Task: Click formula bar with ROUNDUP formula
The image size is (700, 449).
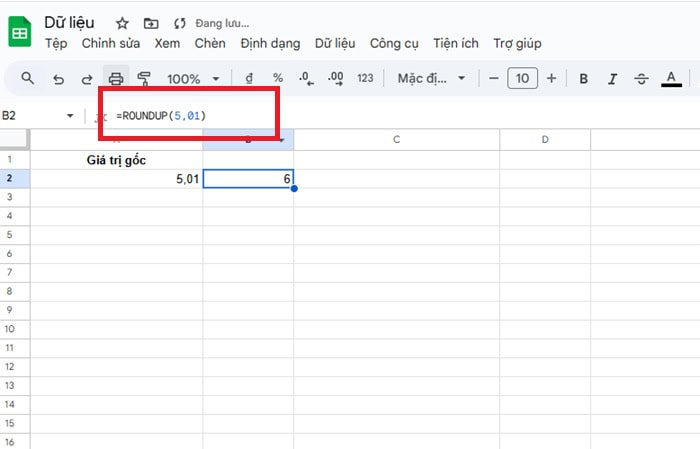Action: pyautogui.click(x=402, y=116)
